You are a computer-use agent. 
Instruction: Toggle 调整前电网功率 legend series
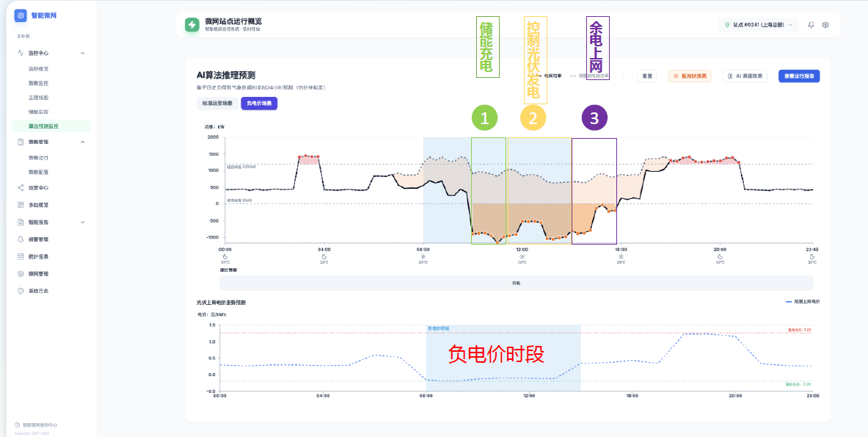tap(591, 76)
